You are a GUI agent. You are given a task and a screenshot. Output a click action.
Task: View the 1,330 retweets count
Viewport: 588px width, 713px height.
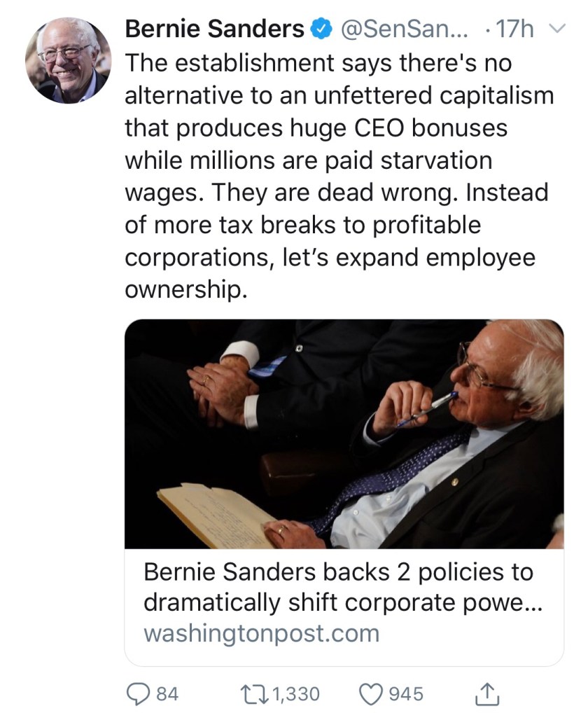click(x=296, y=694)
